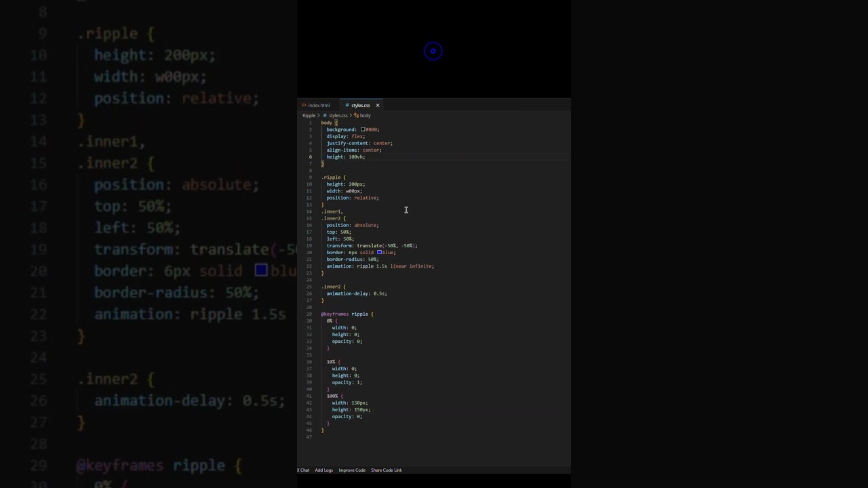
Task: Click the "transform: translate(-50%, -50%);" line
Action: (x=372, y=245)
